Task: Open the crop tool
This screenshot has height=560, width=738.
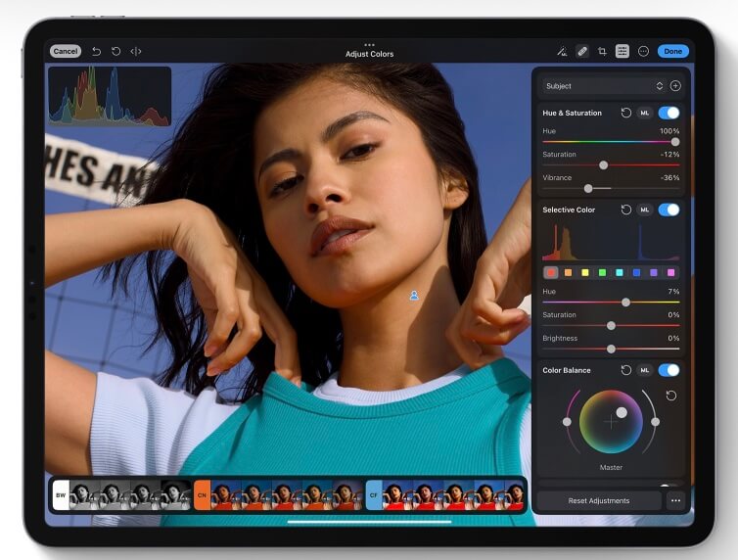Action: click(x=602, y=51)
